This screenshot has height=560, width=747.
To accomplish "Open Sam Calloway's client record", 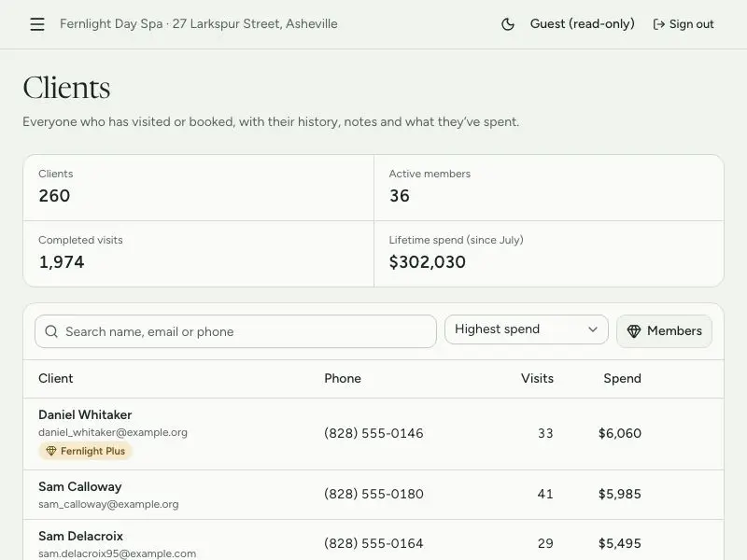I will point(80,486).
